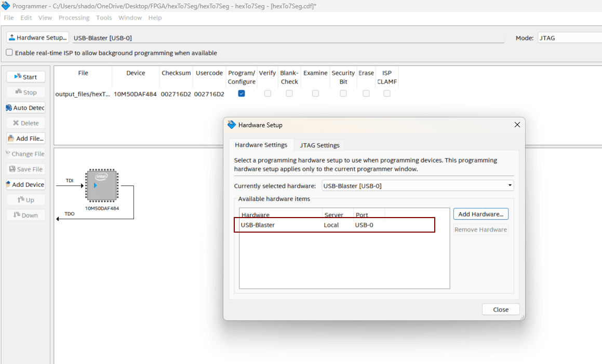
Task: Click Save File in the sidebar
Action: pyautogui.click(x=26, y=169)
